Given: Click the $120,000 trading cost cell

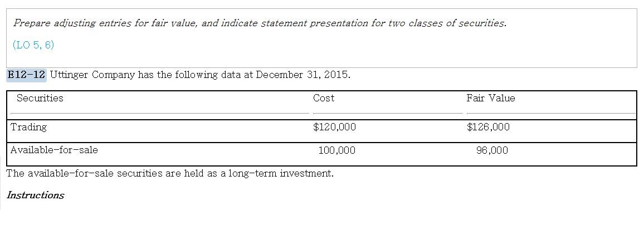Looking at the screenshot, I should click(x=334, y=128).
